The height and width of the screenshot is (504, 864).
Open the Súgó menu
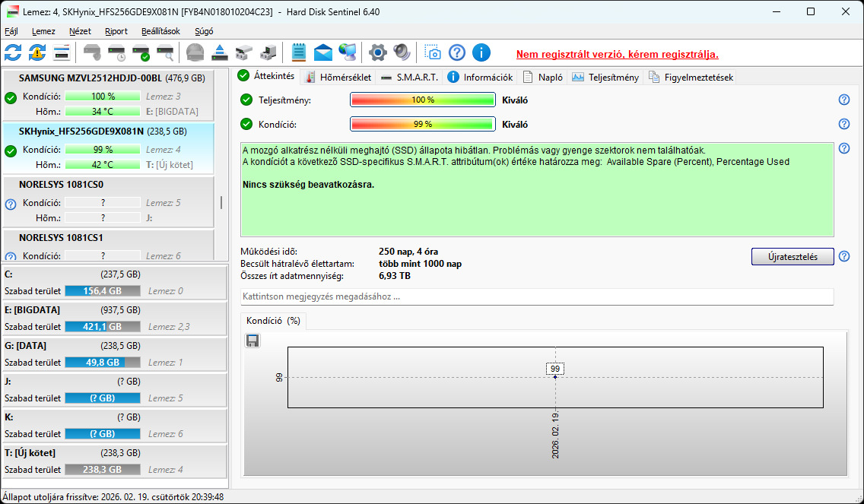[204, 31]
